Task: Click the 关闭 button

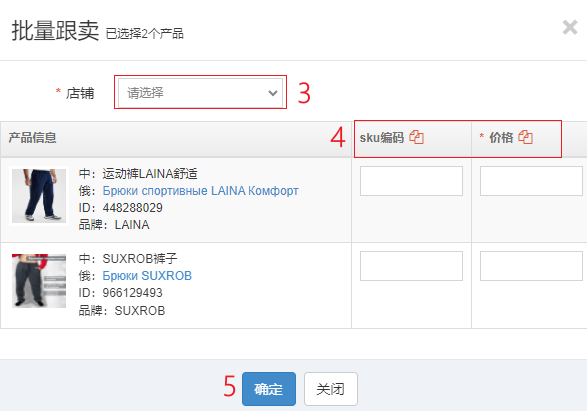Action: (331, 389)
